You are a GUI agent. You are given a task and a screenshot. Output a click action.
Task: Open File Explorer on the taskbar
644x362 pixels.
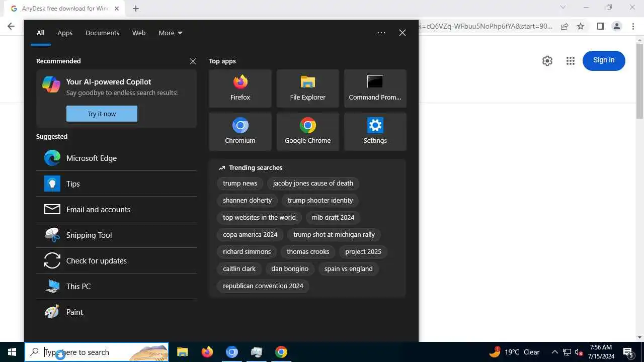coord(183,352)
